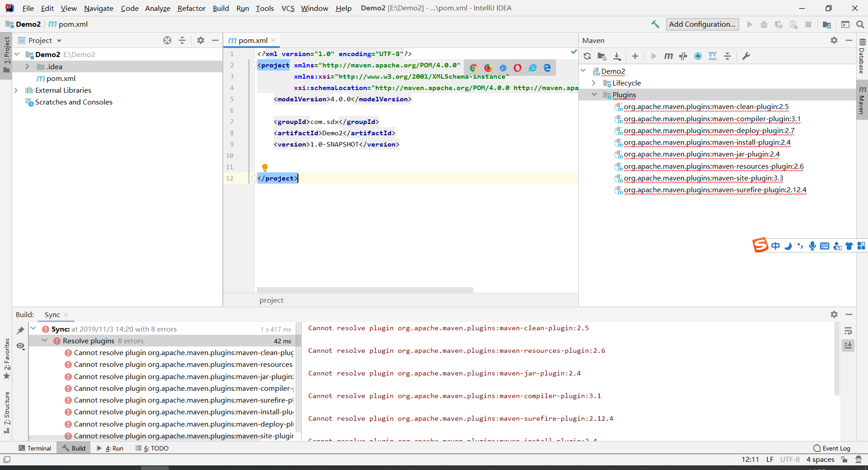Toggle the Database side tool window
This screenshot has height=470, width=868.
(x=862, y=56)
